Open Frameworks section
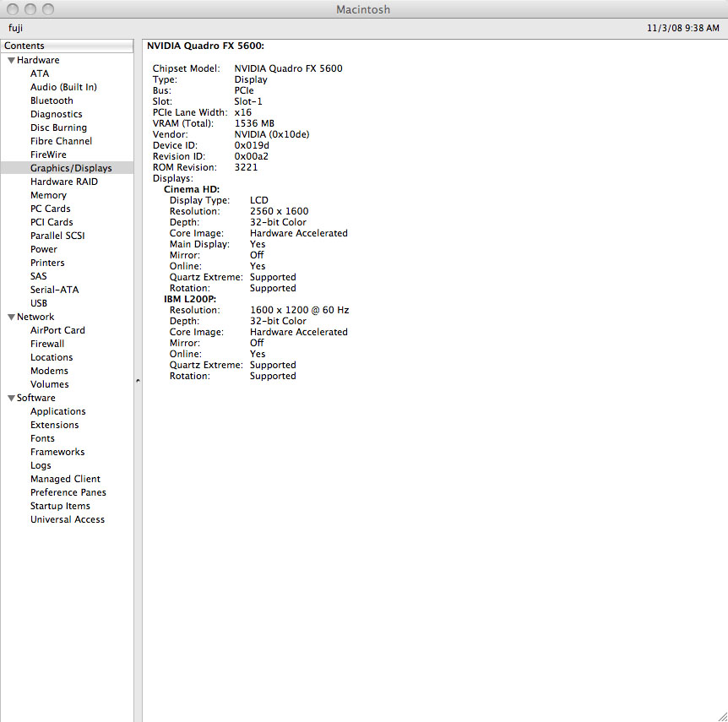This screenshot has height=722, width=728. [57, 451]
